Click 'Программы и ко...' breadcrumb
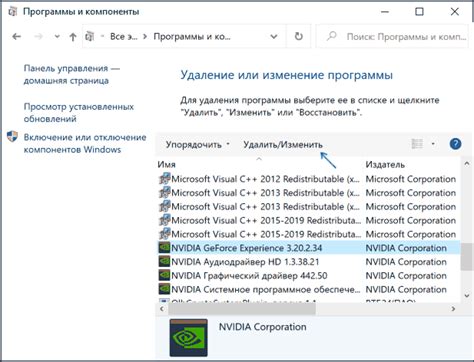Image resolution: width=474 pixels, height=362 pixels. [x=192, y=37]
